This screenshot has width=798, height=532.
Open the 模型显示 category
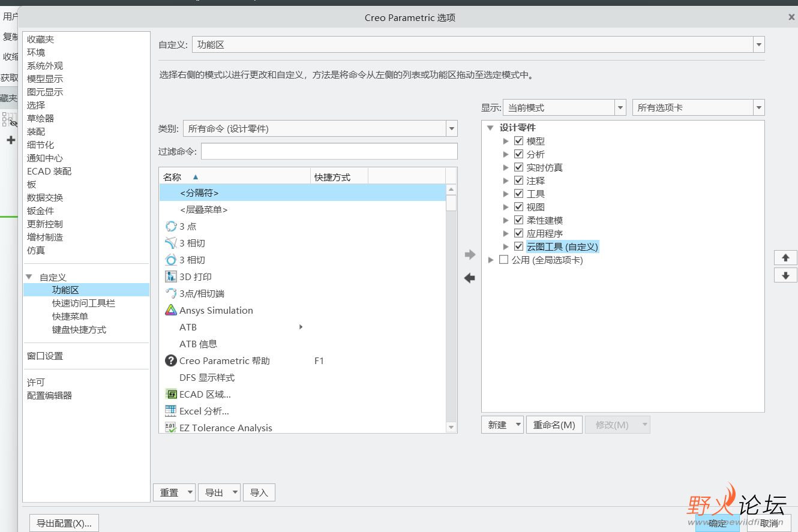click(x=45, y=79)
